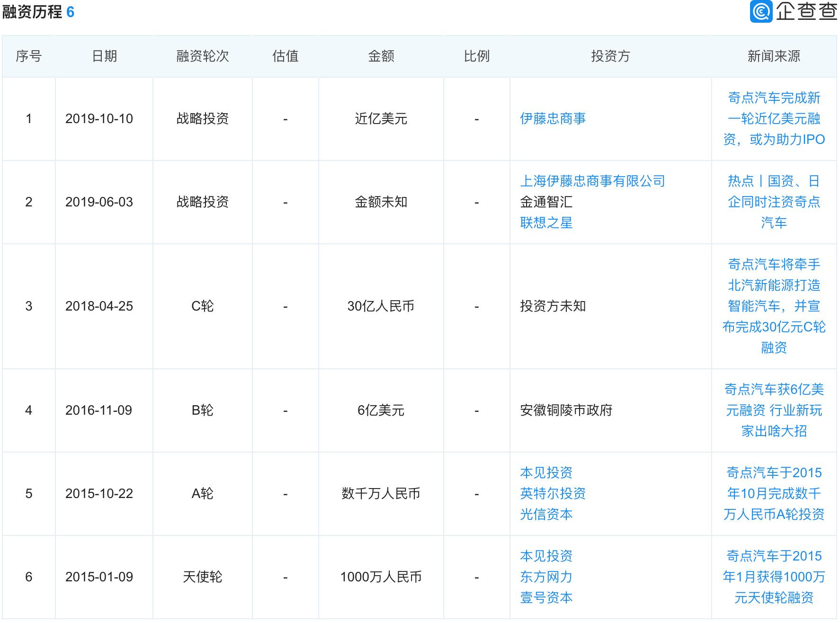Click the 日期 column header
Image resolution: width=840 pixels, height=623 pixels.
coord(104,56)
